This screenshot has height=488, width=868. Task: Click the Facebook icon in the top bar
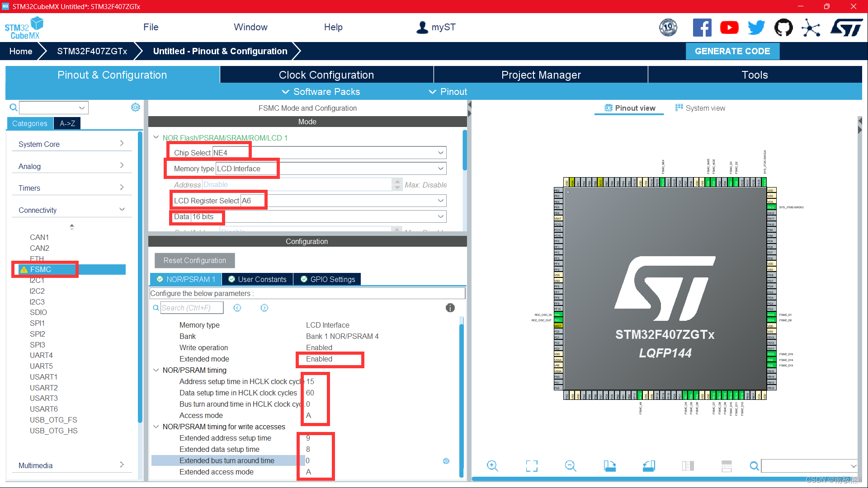[x=702, y=27]
